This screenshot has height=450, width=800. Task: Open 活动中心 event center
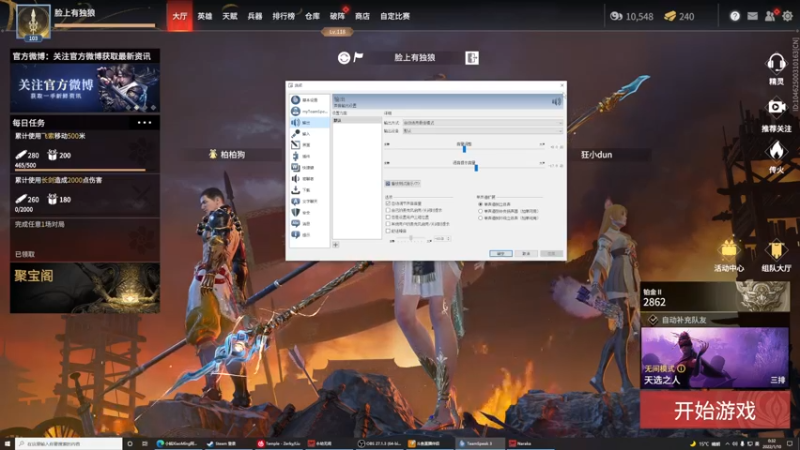(729, 256)
